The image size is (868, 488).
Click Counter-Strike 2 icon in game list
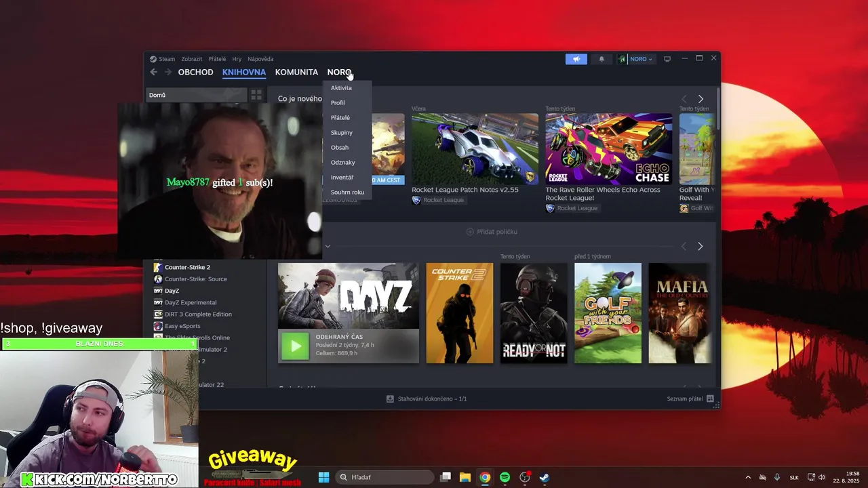pyautogui.click(x=158, y=267)
